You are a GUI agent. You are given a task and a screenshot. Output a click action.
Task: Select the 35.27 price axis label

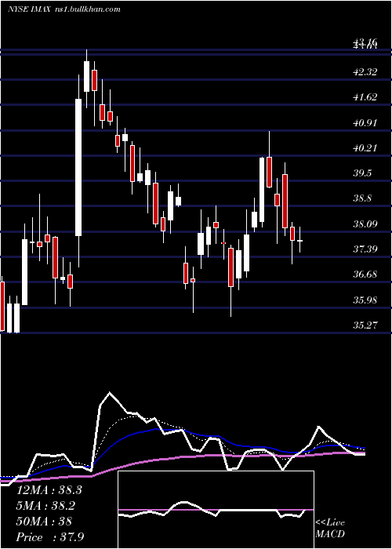(x=365, y=325)
